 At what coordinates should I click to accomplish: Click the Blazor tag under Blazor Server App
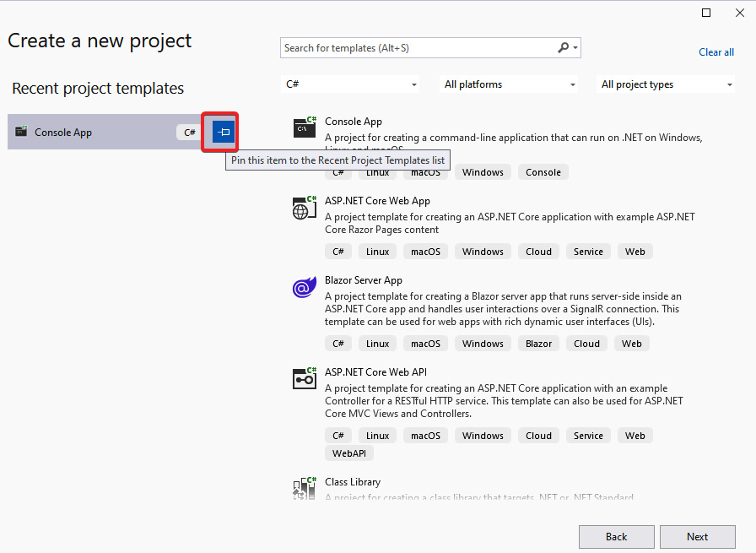click(538, 344)
